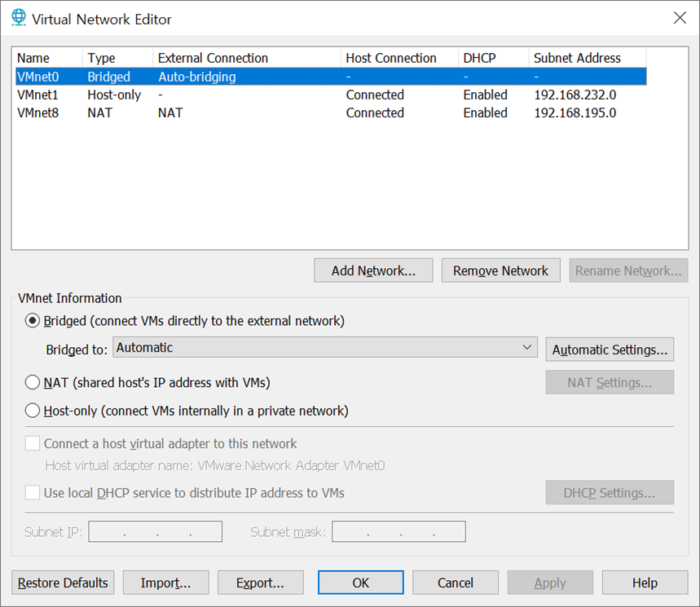Click the Add Network button
The width and height of the screenshot is (700, 607).
click(x=373, y=271)
